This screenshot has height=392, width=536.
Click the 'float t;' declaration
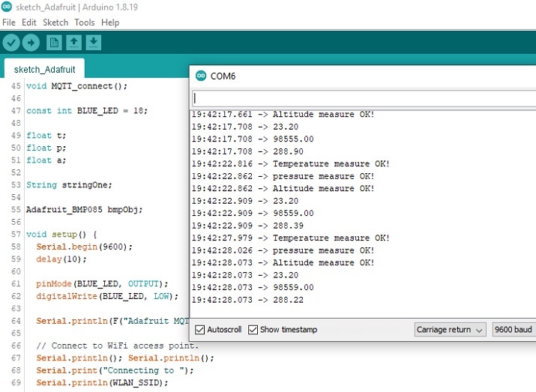[x=46, y=136]
